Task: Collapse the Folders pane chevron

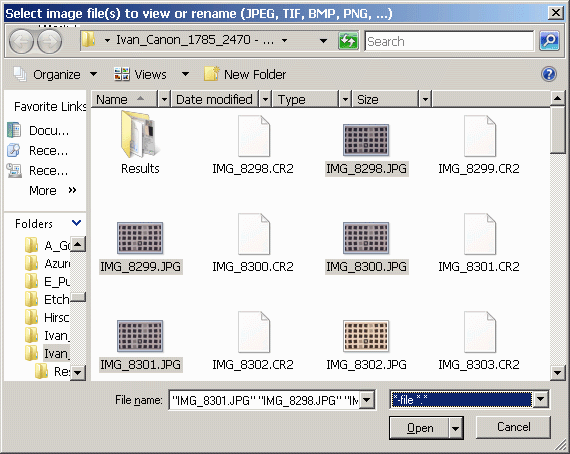Action: [76, 223]
